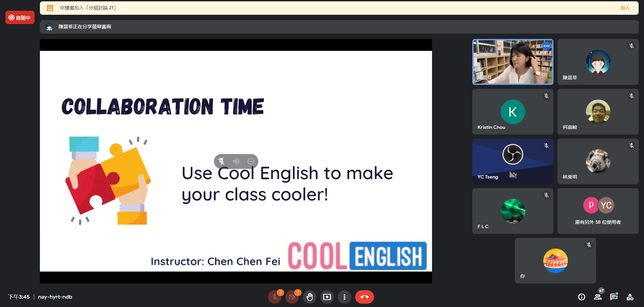
Task: Select your own 你 self-view tile
Action: 555,261
